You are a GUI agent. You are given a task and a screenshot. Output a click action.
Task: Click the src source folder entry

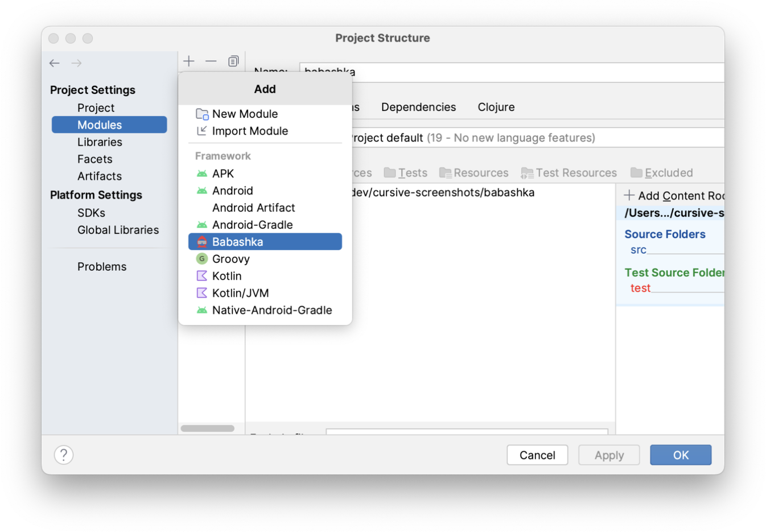click(x=638, y=250)
